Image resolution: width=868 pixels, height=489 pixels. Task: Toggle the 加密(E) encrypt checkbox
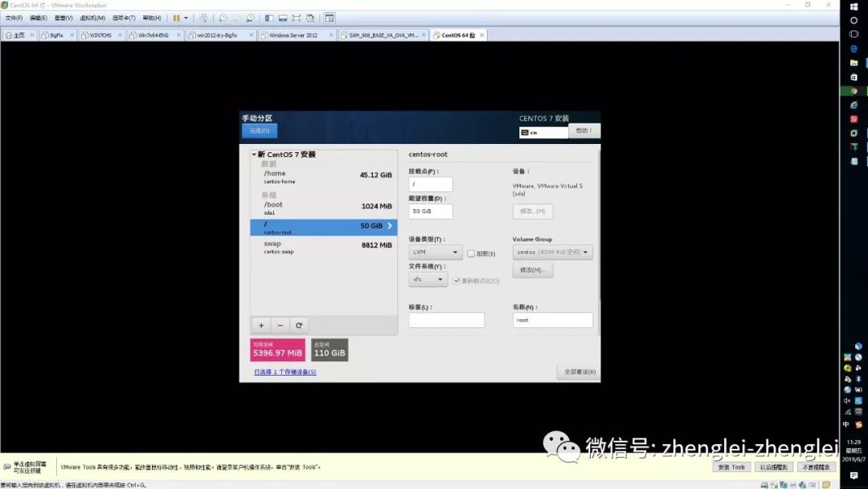pyautogui.click(x=470, y=253)
